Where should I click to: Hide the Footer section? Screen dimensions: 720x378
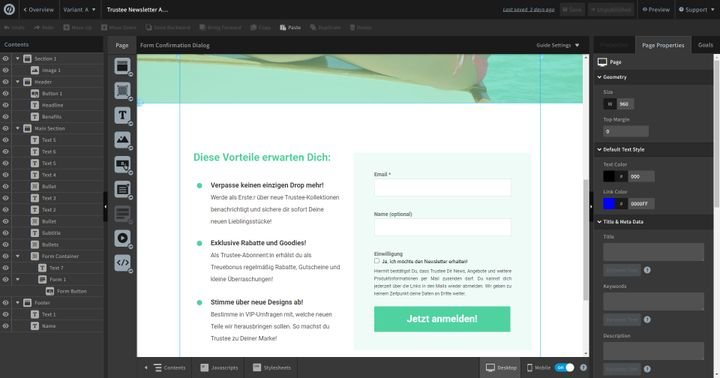coord(6,303)
